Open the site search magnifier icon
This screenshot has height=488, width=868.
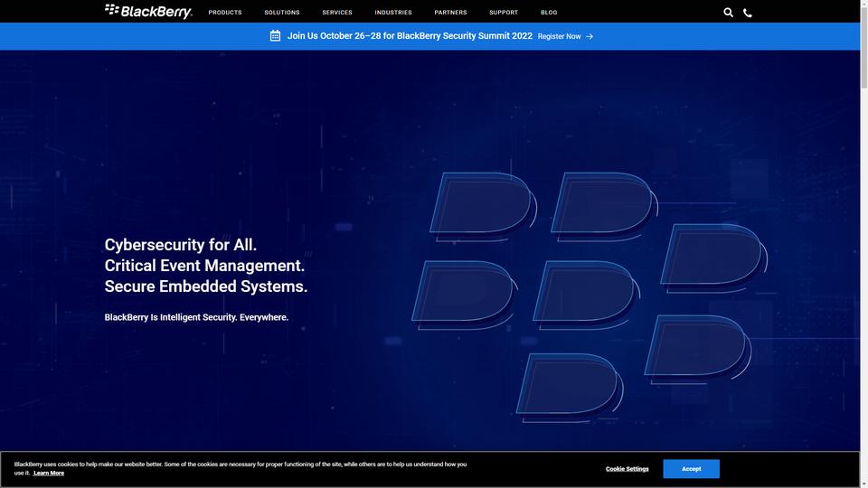[728, 12]
